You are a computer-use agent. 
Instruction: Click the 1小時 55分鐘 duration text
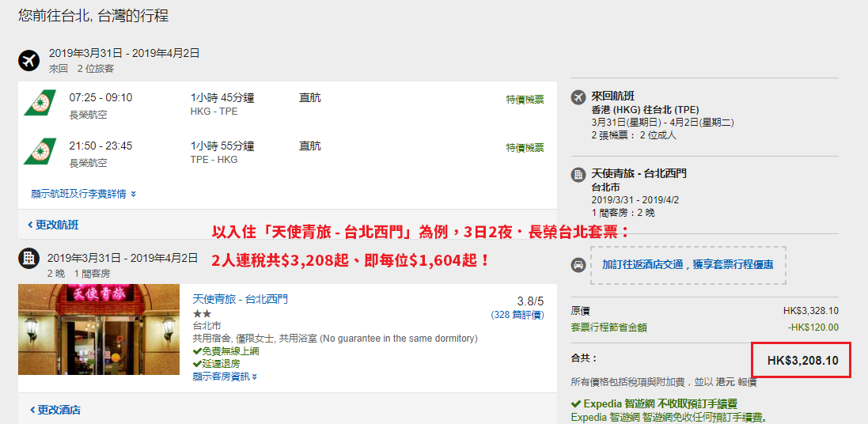[222, 146]
